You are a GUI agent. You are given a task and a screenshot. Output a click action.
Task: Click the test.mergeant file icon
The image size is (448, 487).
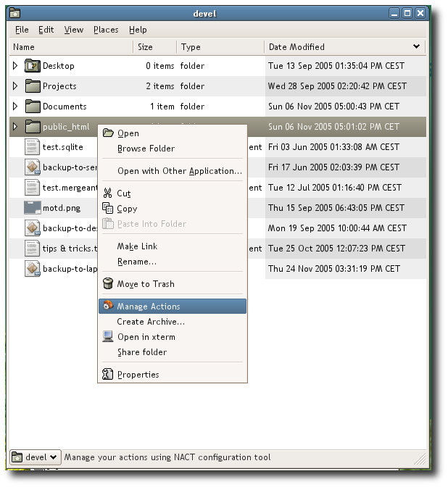pyautogui.click(x=32, y=187)
